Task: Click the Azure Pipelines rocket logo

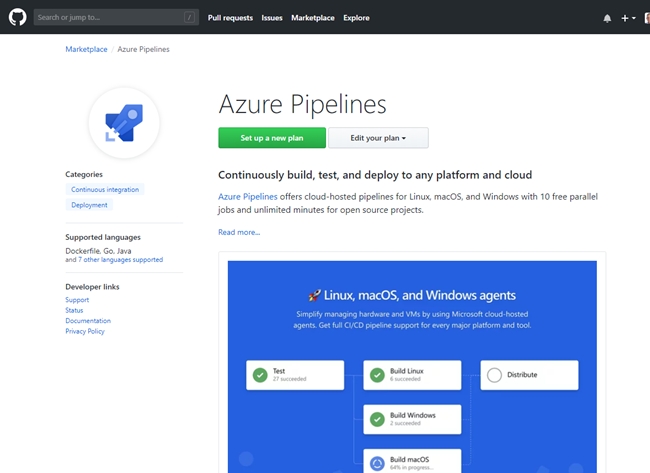Action: tap(124, 123)
